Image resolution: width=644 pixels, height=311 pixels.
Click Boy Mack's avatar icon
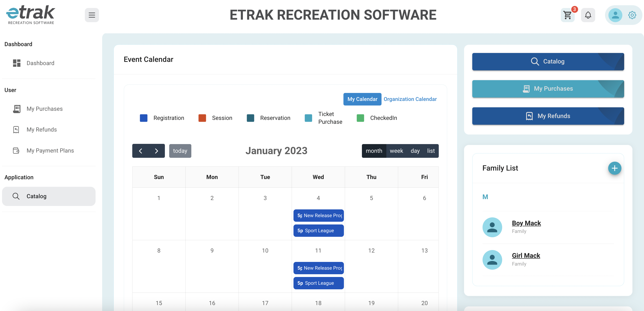point(492,227)
